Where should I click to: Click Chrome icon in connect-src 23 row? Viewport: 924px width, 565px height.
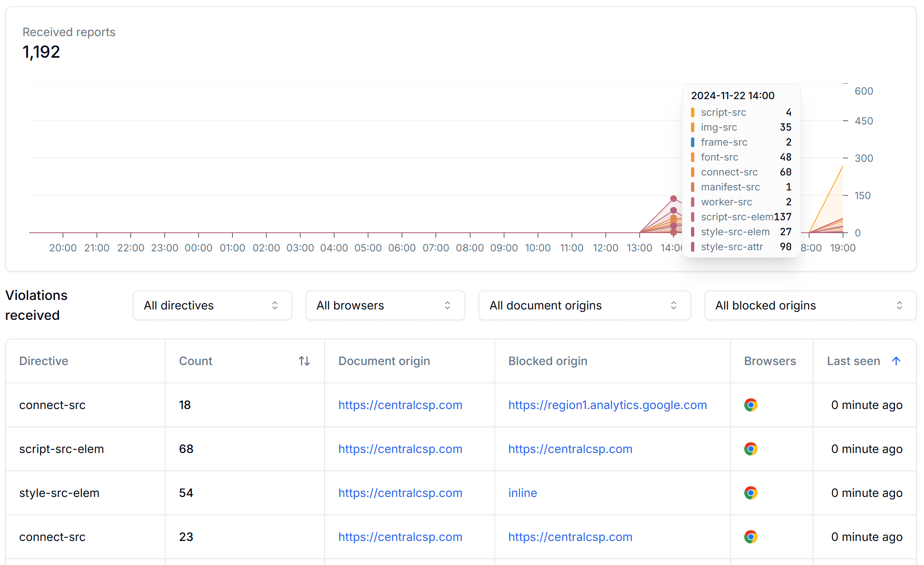[x=751, y=537]
